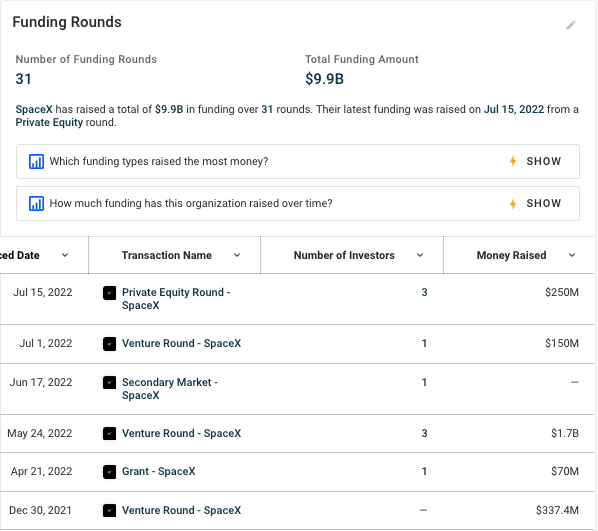Viewport: 598px width, 531px height.
Task: Click SpaceX logo beside Private Equity Round
Action: (x=109, y=293)
